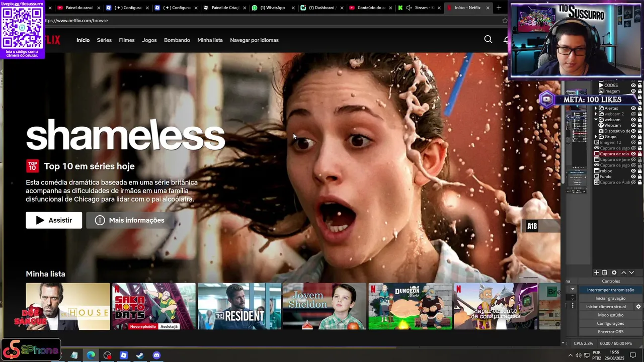Viewport: 644px width, 362px height.
Task: Click Interromper transmissão in OBS controls
Action: [611, 290]
